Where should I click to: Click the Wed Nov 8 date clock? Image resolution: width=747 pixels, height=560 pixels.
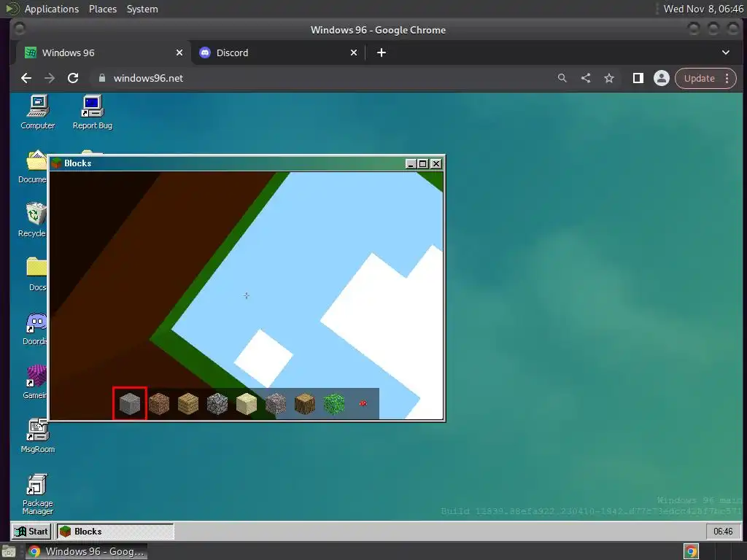[703, 9]
